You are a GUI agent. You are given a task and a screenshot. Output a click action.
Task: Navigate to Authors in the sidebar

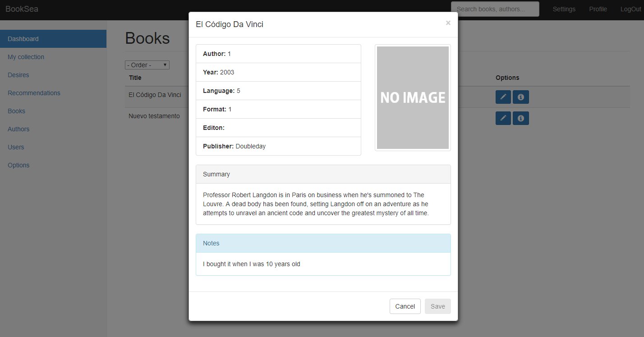[18, 129]
